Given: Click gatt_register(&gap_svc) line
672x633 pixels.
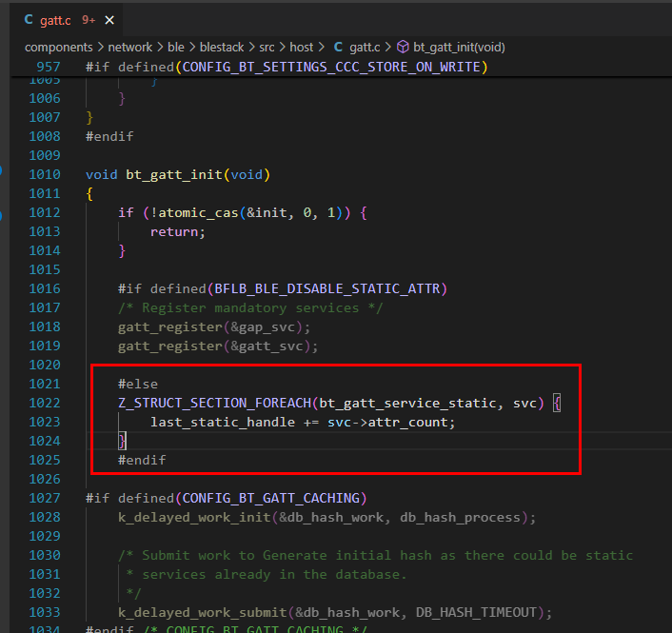Looking at the screenshot, I should click(x=214, y=327).
